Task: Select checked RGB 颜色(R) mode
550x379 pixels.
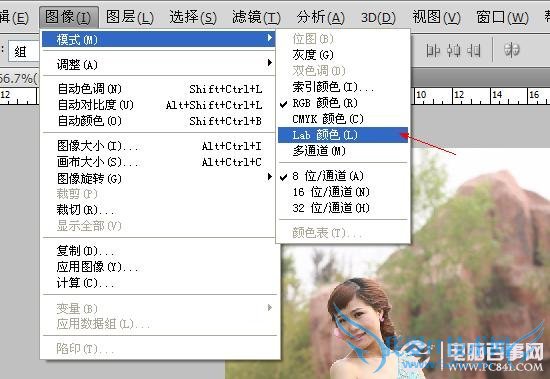Action: coord(343,103)
